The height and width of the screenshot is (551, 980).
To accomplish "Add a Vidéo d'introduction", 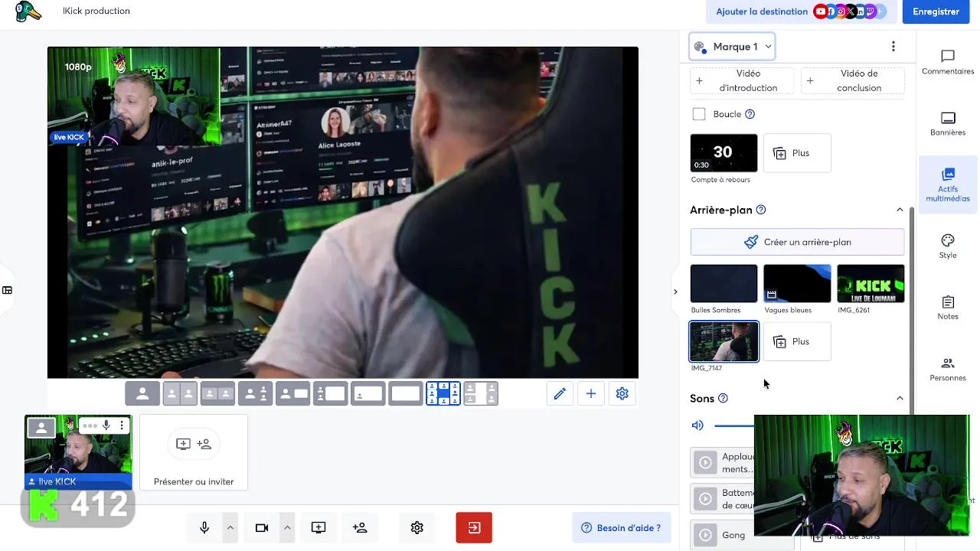I will pos(742,80).
